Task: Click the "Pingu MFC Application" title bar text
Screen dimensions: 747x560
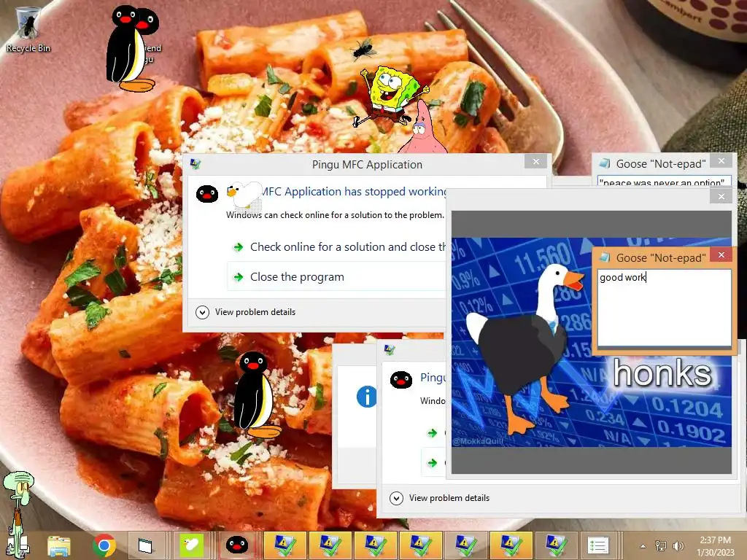Action: click(368, 165)
